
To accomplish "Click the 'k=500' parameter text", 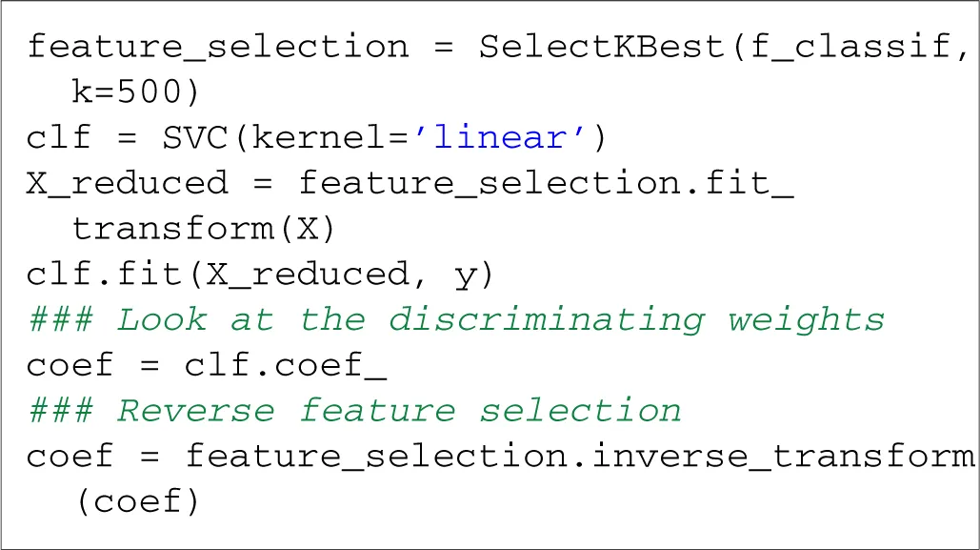I will (x=128, y=92).
